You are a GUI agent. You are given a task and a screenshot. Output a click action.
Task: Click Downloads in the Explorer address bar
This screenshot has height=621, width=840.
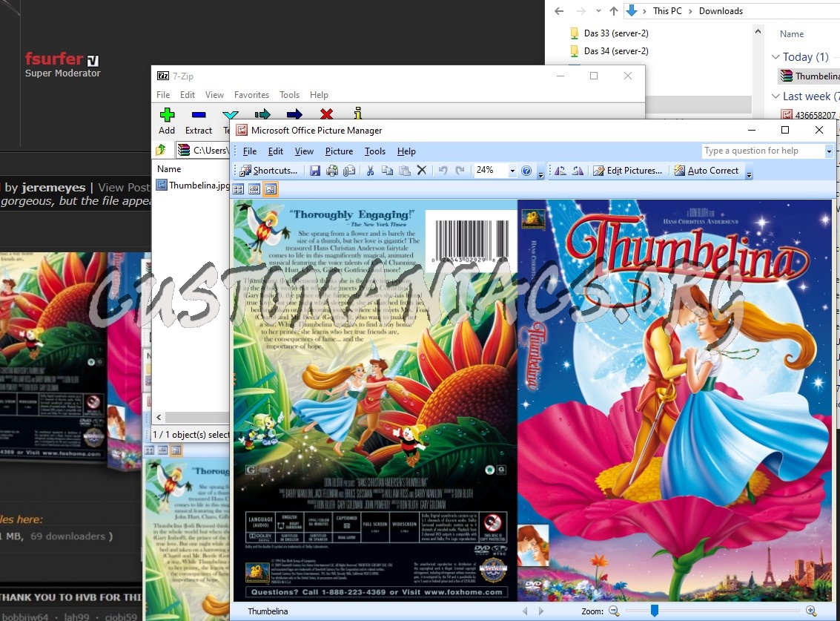721,10
